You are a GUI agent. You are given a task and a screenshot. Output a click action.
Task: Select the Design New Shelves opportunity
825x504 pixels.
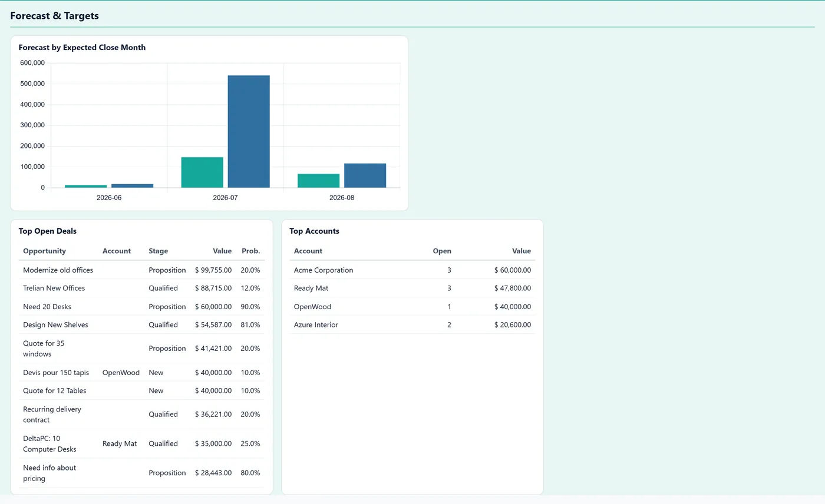click(x=55, y=325)
